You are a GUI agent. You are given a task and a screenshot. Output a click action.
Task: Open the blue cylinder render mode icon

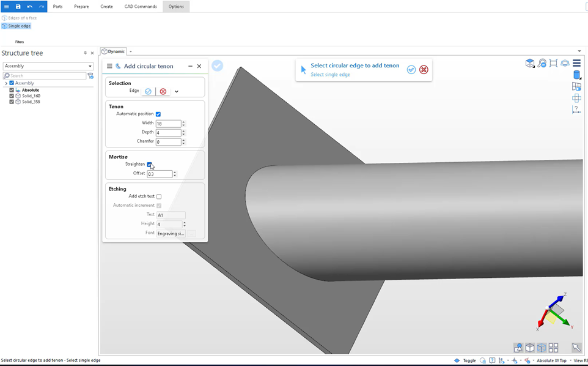coord(577,75)
